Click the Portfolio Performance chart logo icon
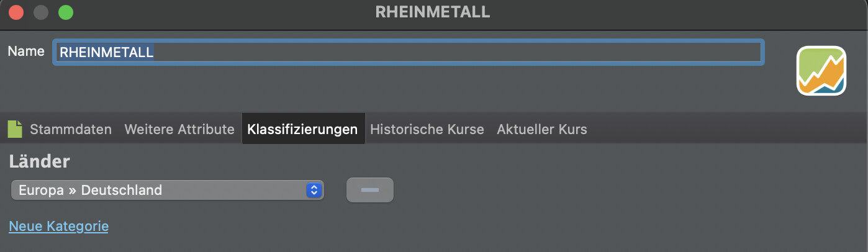 (x=821, y=71)
